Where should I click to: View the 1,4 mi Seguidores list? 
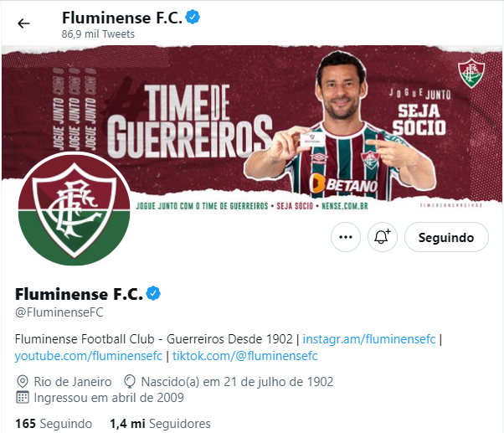160,424
